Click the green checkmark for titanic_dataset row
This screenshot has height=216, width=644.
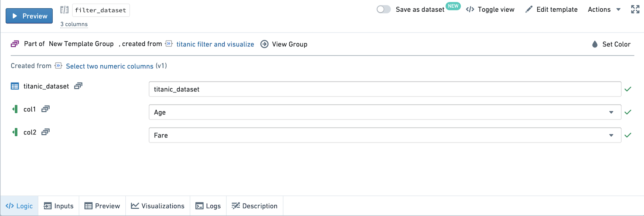click(628, 89)
